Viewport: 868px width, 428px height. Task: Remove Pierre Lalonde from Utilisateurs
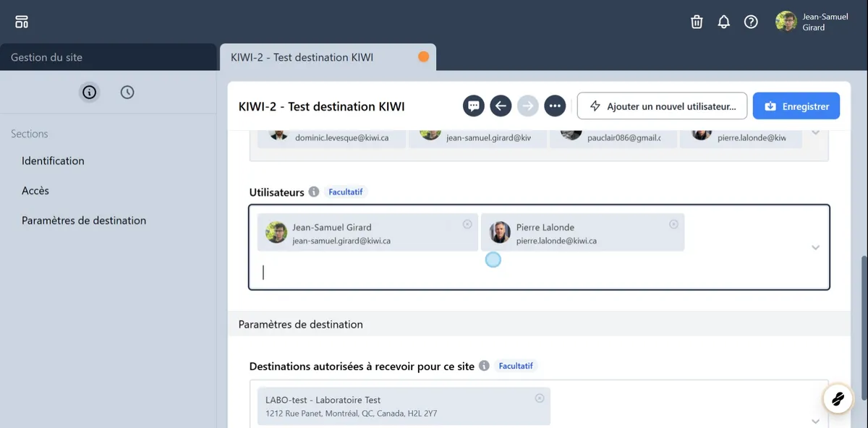pyautogui.click(x=673, y=224)
